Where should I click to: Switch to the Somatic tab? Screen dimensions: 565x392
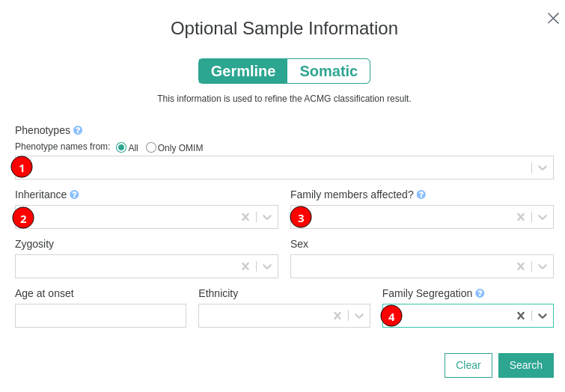329,71
